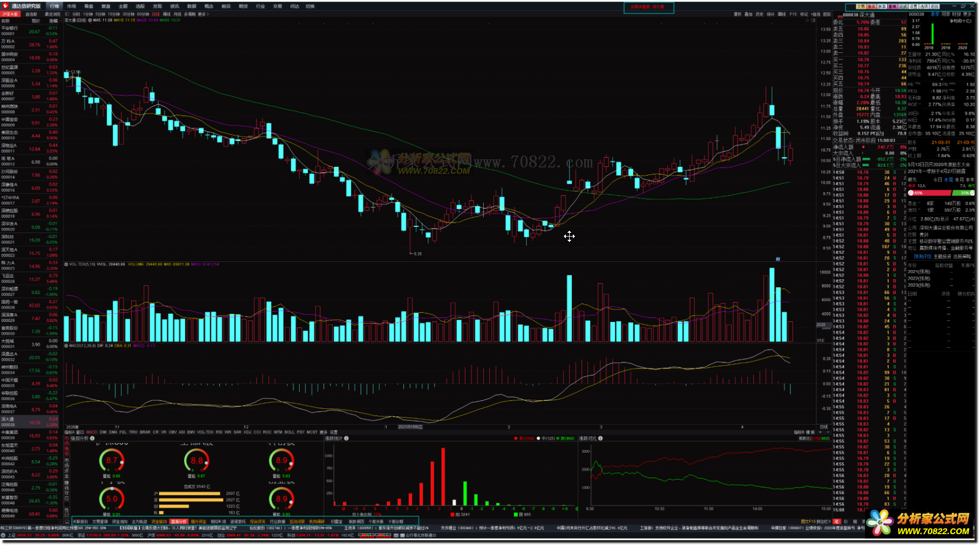Open the 画线 drawing tools menu
Screen dimensions: 980x545
tap(782, 14)
